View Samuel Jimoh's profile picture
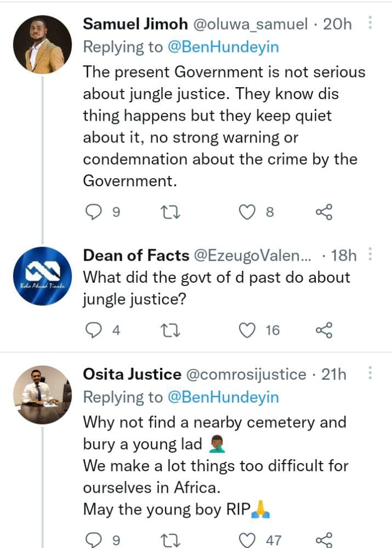The width and height of the screenshot is (392, 548). point(42,44)
